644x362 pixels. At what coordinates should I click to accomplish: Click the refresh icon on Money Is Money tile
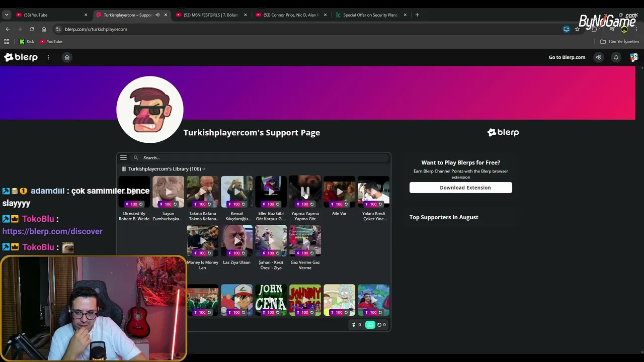[209, 253]
